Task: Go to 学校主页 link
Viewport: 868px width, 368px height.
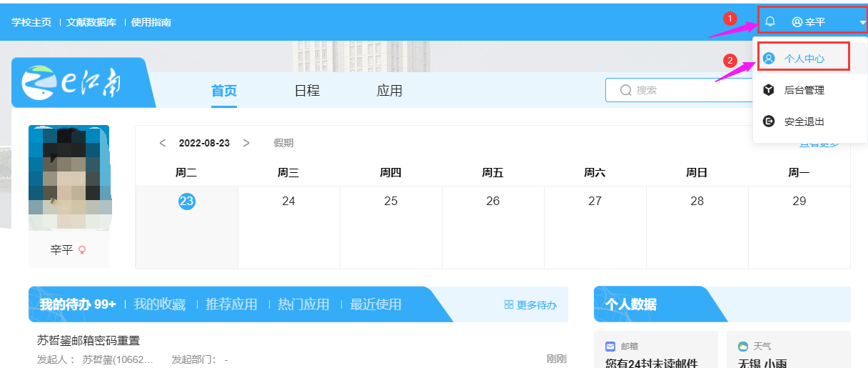Action: point(31,22)
